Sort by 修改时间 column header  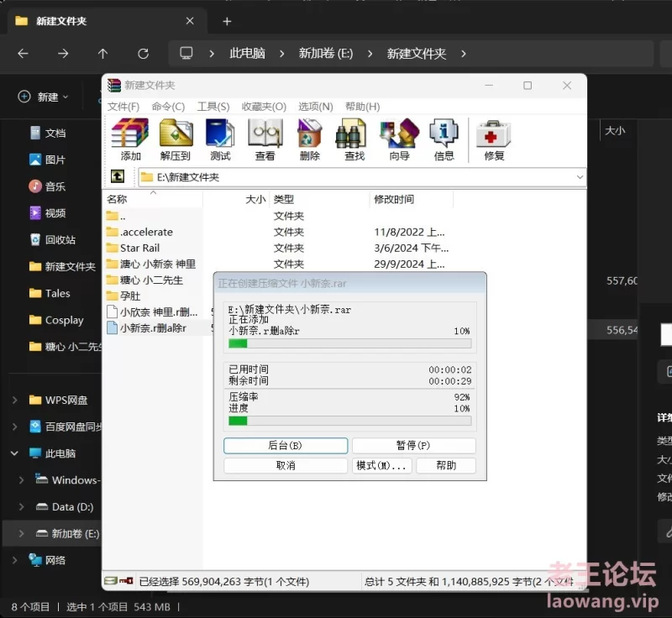pyautogui.click(x=411, y=199)
